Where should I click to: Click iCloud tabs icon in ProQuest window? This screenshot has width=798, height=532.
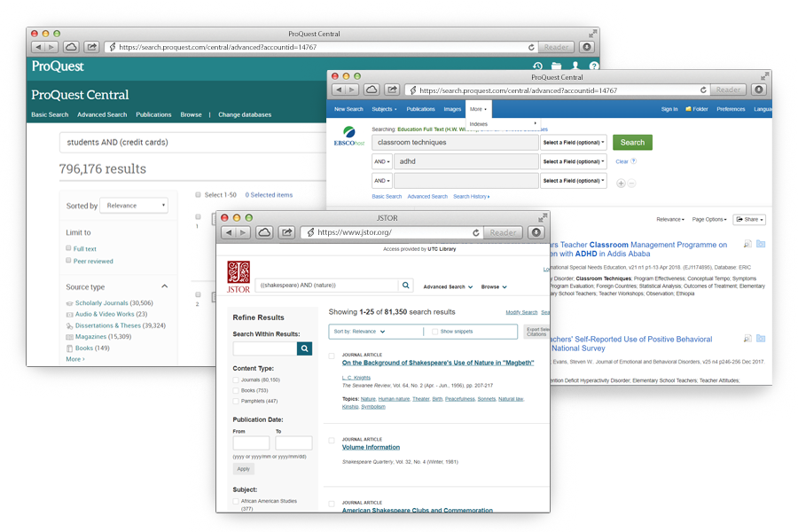(x=71, y=47)
